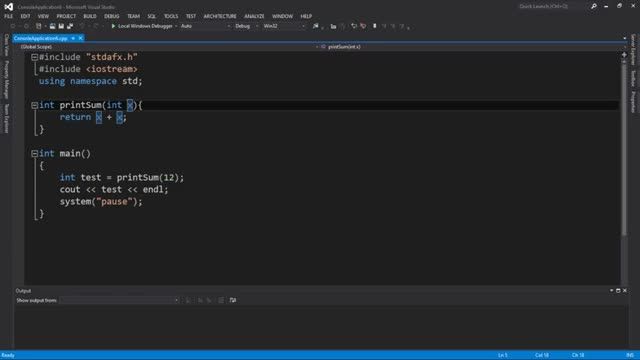Click the Visual Studio logo icon
The height and width of the screenshot is (360, 640).
8,7
